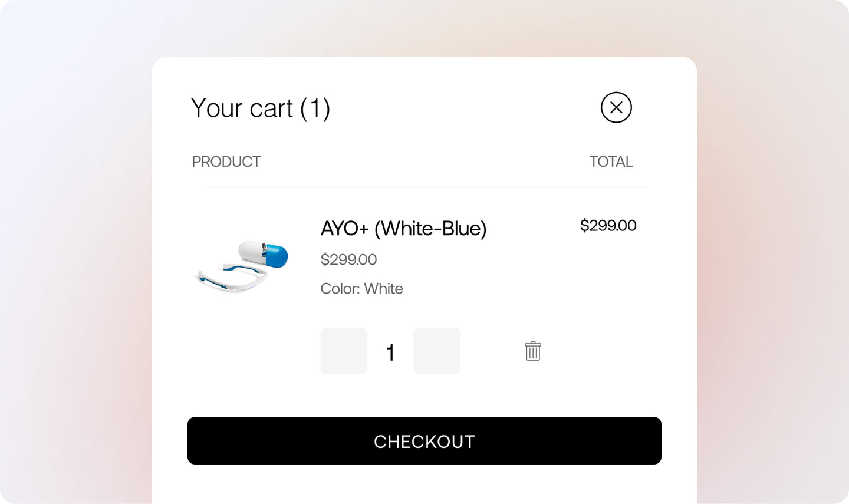
Task: Click the $299.00 total amount
Action: (608, 225)
